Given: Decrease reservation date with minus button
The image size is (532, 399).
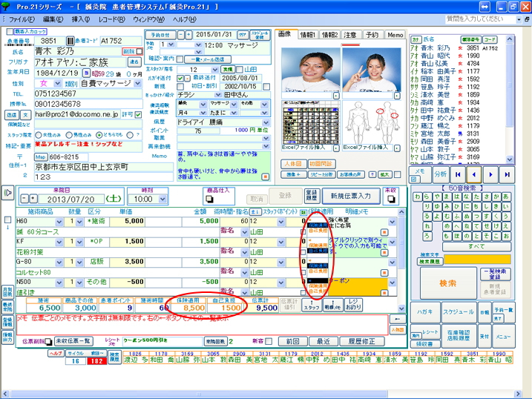Looking at the screenshot, I should pyautogui.click(x=181, y=35).
